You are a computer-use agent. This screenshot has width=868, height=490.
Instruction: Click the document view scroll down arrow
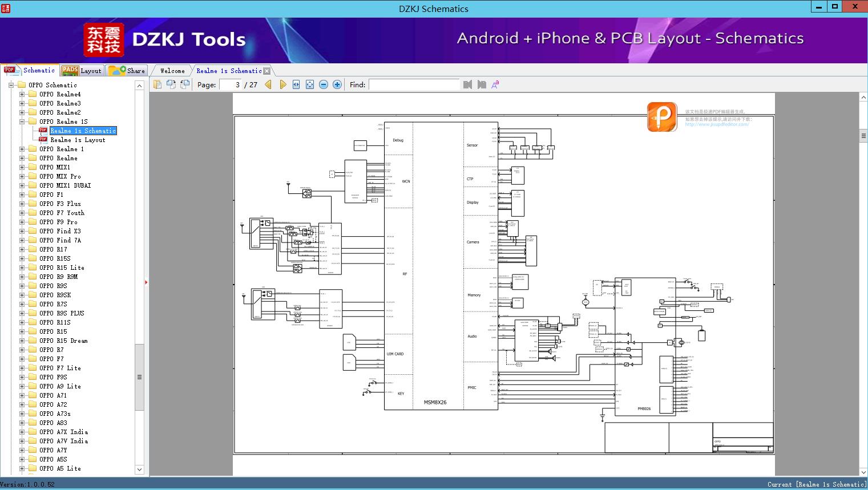[863, 472]
